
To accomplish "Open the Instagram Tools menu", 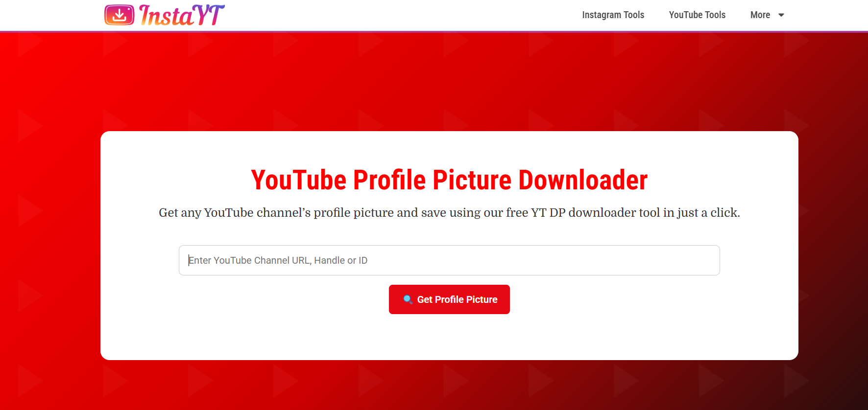I will tap(613, 15).
